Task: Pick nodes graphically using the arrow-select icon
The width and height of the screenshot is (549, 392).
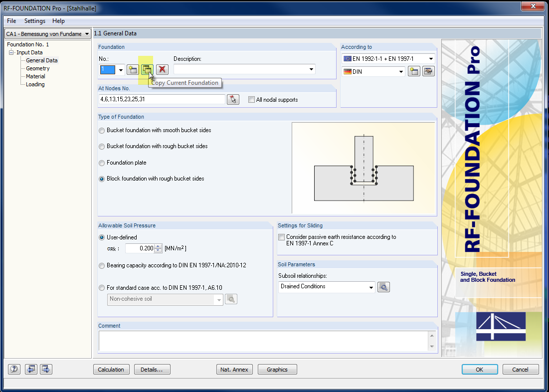Action: tap(232, 99)
